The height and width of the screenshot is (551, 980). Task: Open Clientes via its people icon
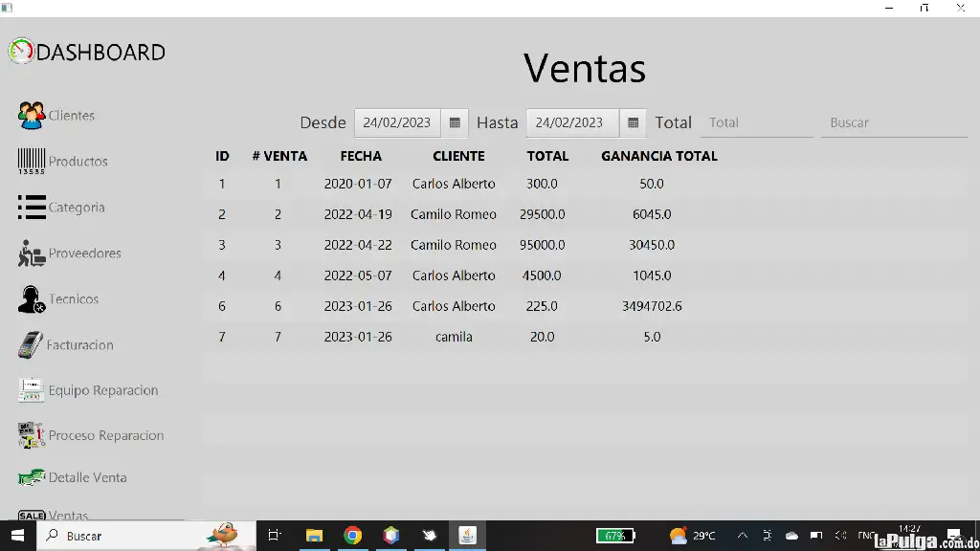pyautogui.click(x=32, y=116)
